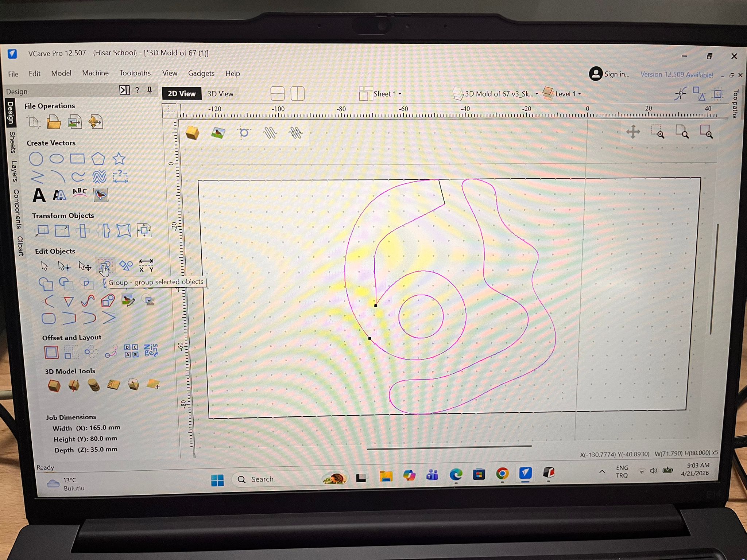Click the Offset vectors square icon
Screen dimensions: 747x560
[x=51, y=353]
